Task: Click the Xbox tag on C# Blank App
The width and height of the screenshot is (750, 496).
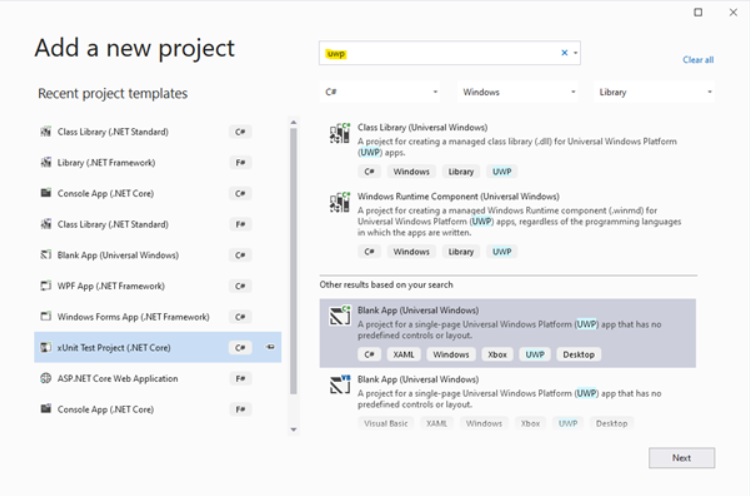Action: click(x=497, y=354)
